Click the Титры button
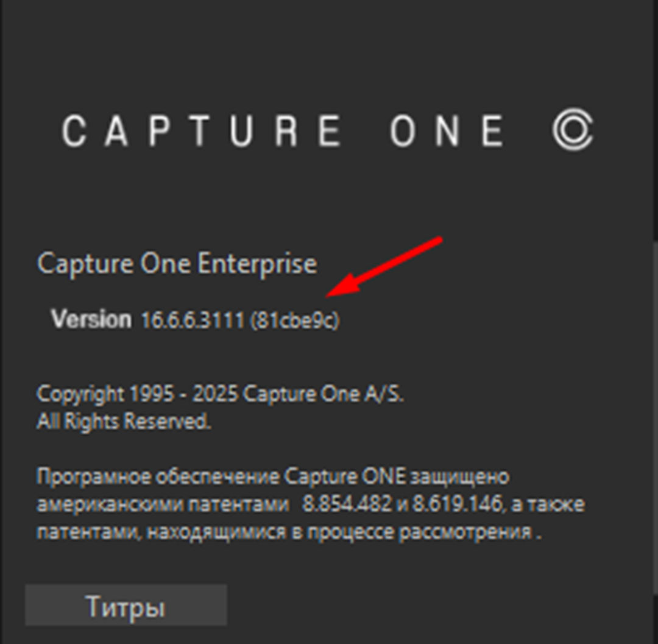The width and height of the screenshot is (658, 644). pos(126,606)
